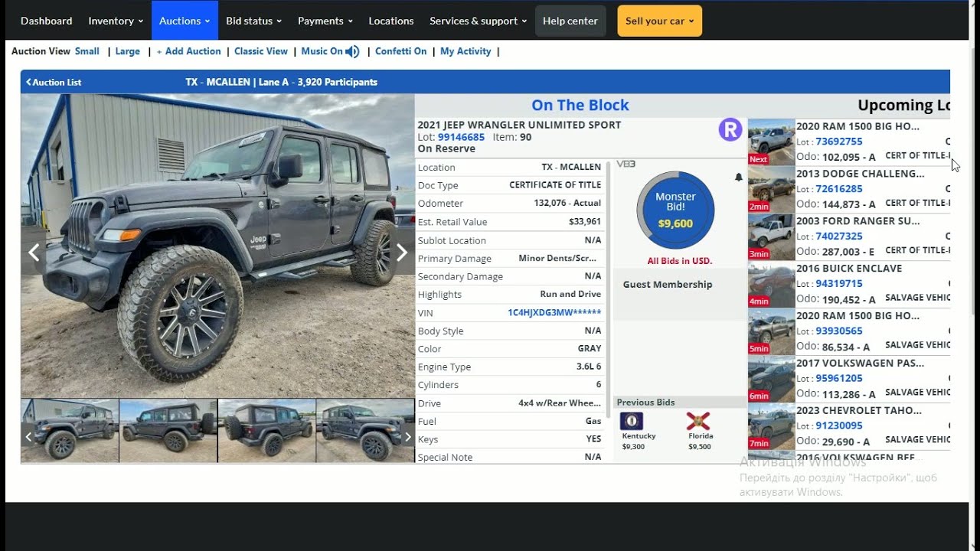
Task: Click the Sell your car button
Action: [659, 21]
